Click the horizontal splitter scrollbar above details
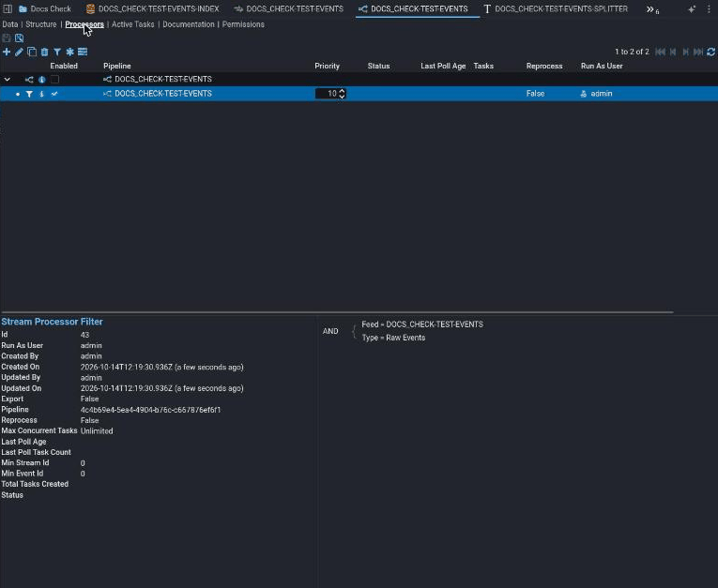This screenshot has width=718, height=588. (x=337, y=312)
